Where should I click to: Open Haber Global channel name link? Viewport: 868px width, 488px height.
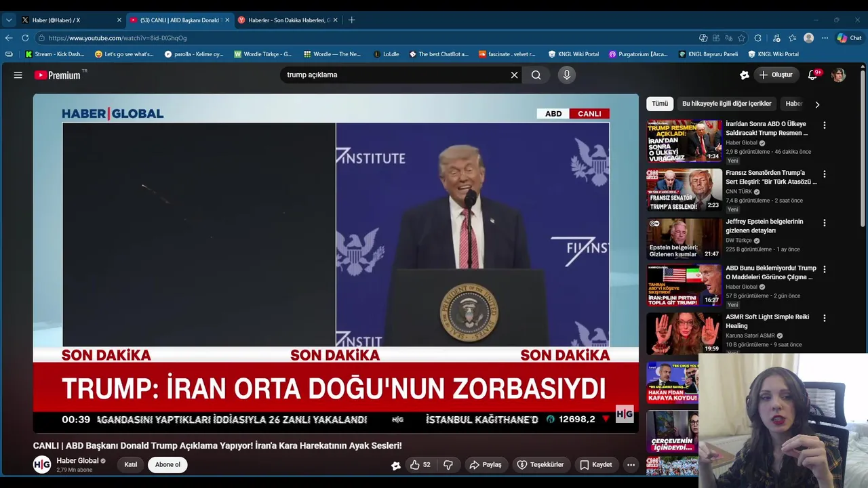78,461
